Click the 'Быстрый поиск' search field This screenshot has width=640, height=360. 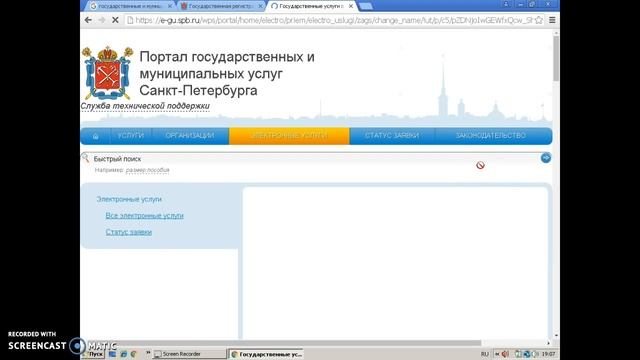(x=314, y=159)
